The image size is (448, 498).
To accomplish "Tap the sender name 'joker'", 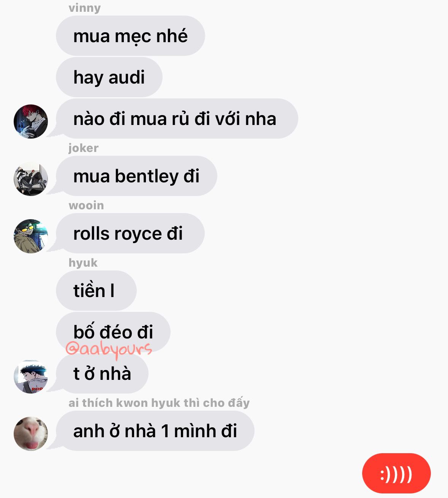I will [x=83, y=147].
